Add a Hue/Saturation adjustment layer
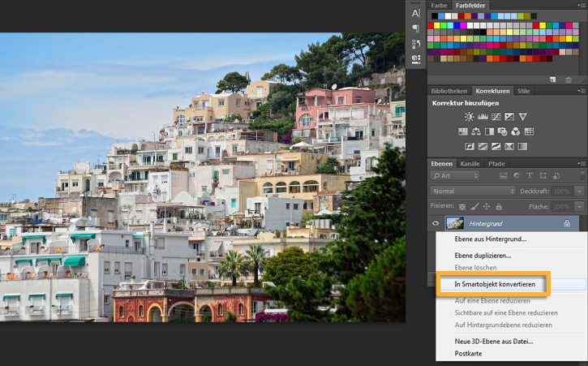The image size is (588, 366). click(463, 131)
